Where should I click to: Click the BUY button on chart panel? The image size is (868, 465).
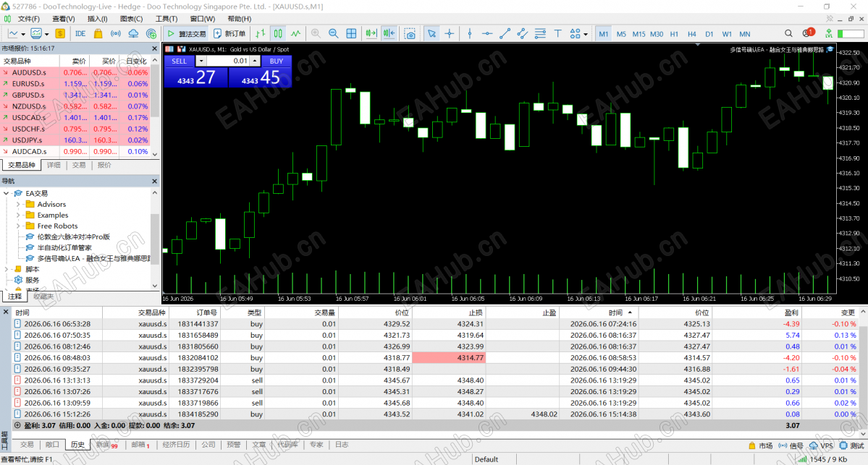point(277,61)
